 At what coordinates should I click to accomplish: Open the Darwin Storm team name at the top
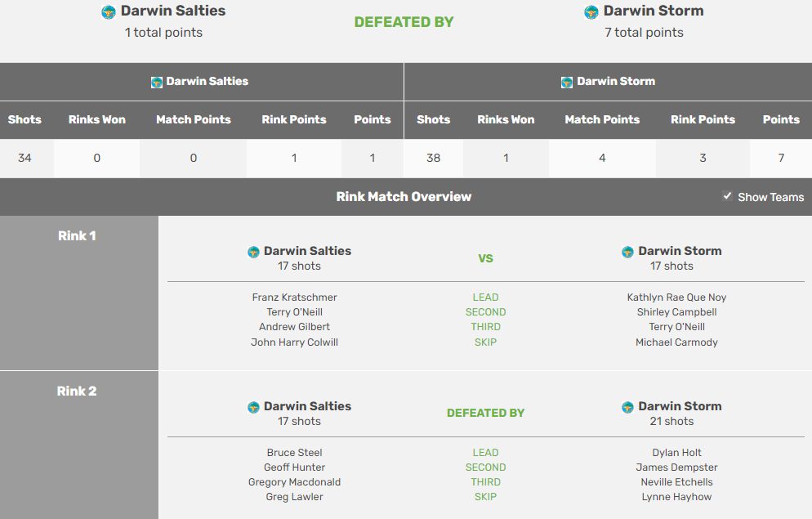(x=654, y=11)
